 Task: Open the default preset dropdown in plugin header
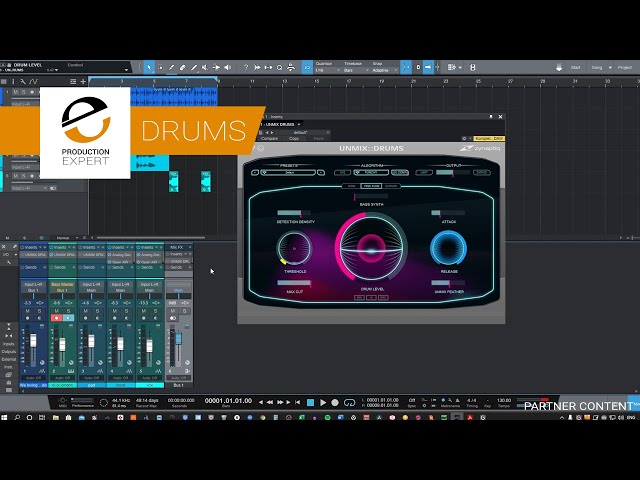click(x=302, y=133)
